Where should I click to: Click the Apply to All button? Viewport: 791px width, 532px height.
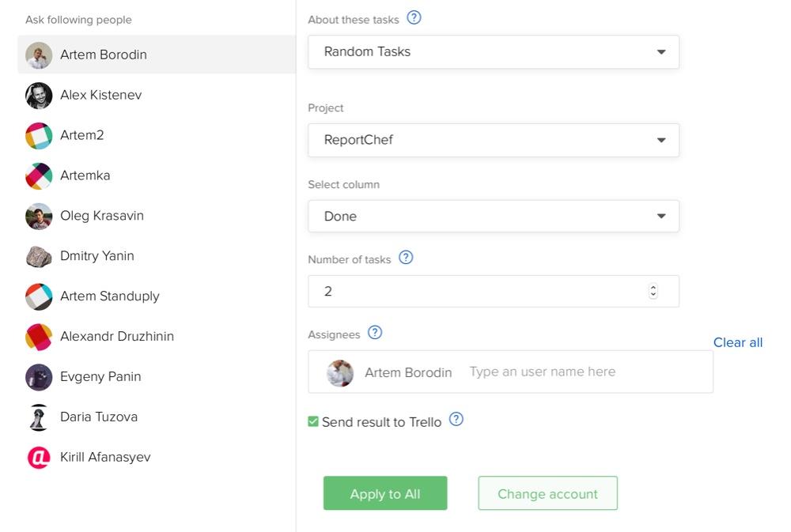(385, 493)
